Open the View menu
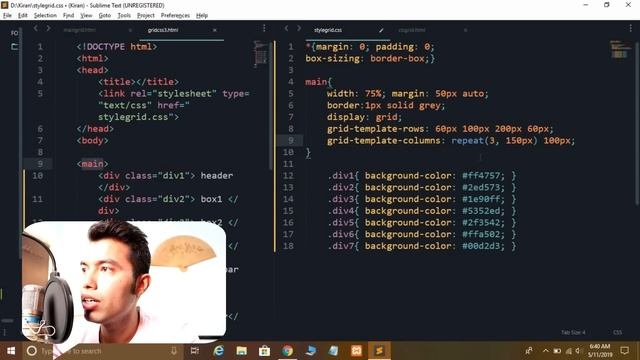This screenshot has height=360, width=640. [x=86, y=16]
